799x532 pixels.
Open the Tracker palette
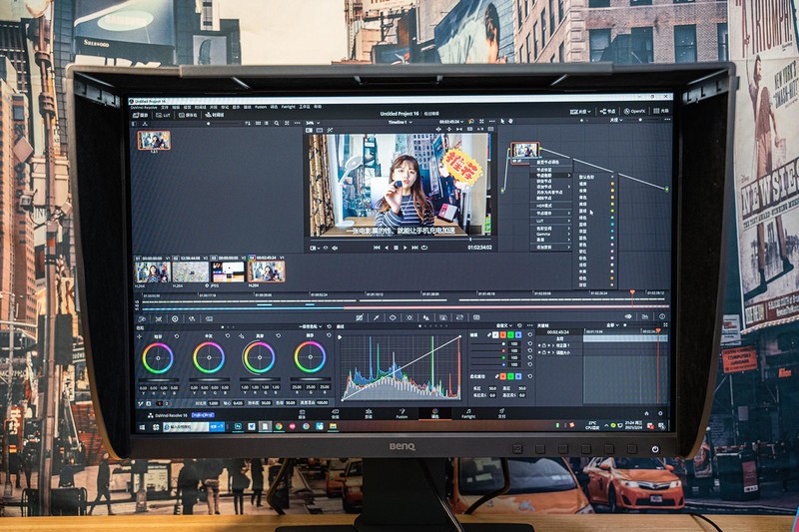[409, 317]
